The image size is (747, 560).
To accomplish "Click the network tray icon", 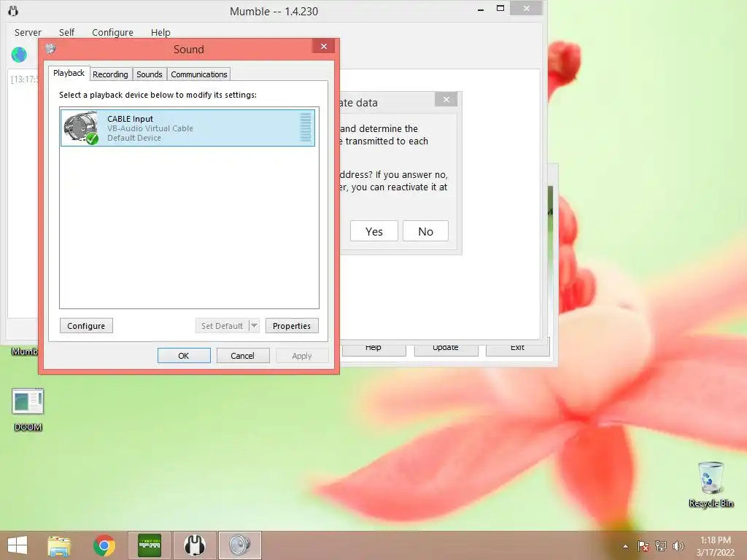I will [x=661, y=546].
